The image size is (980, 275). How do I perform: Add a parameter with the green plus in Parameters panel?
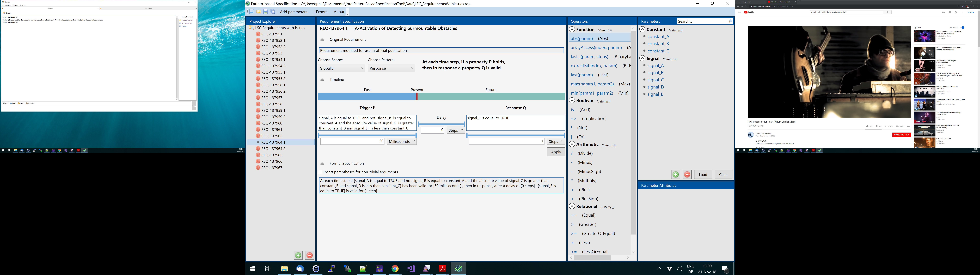click(x=676, y=174)
